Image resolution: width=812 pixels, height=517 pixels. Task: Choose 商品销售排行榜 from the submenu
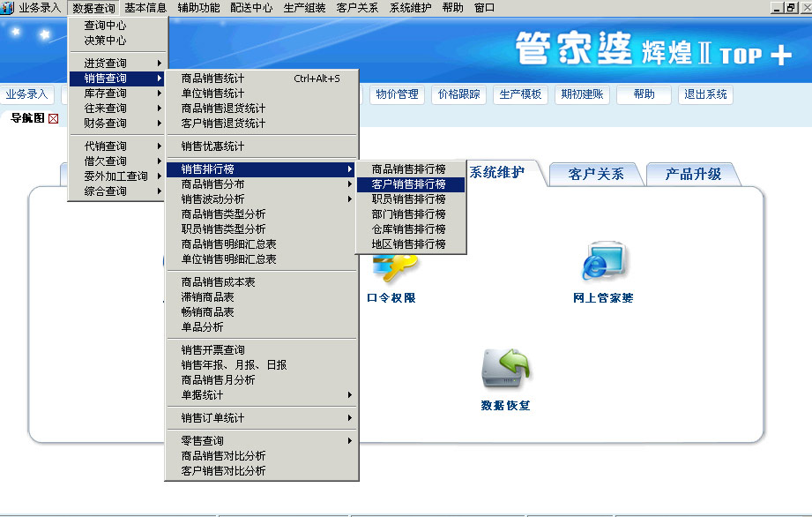coord(411,169)
